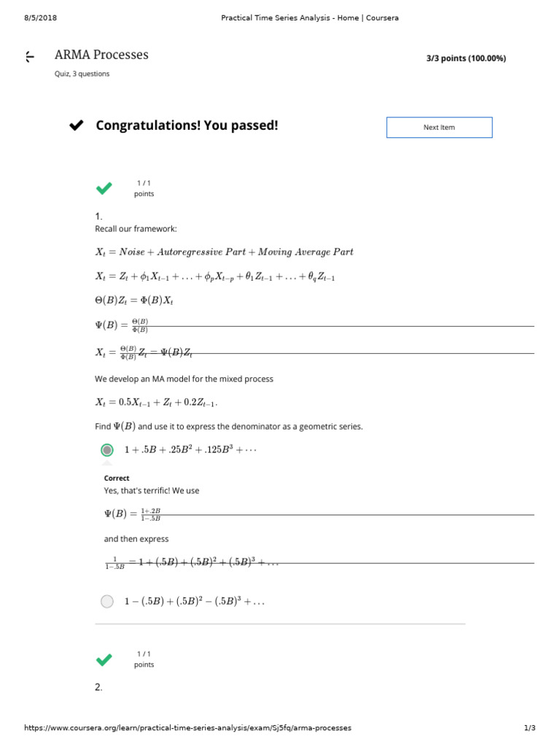Click the green checkmark above question 1
The width and height of the screenshot is (560, 747).
(104, 188)
